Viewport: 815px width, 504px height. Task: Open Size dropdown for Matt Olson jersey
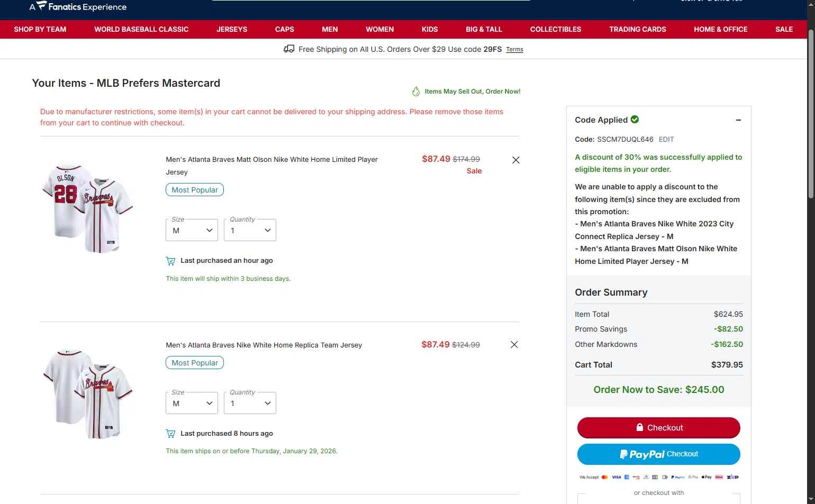coord(192,230)
